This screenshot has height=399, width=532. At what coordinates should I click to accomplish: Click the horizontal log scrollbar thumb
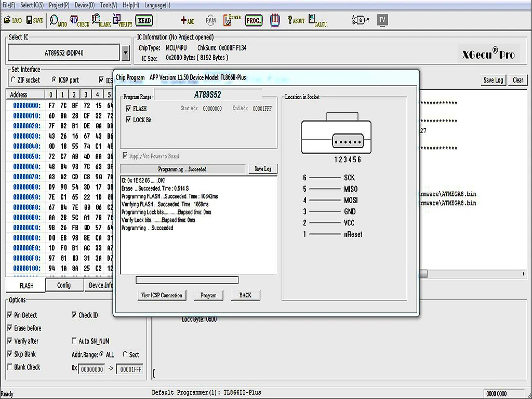[x=423, y=273]
